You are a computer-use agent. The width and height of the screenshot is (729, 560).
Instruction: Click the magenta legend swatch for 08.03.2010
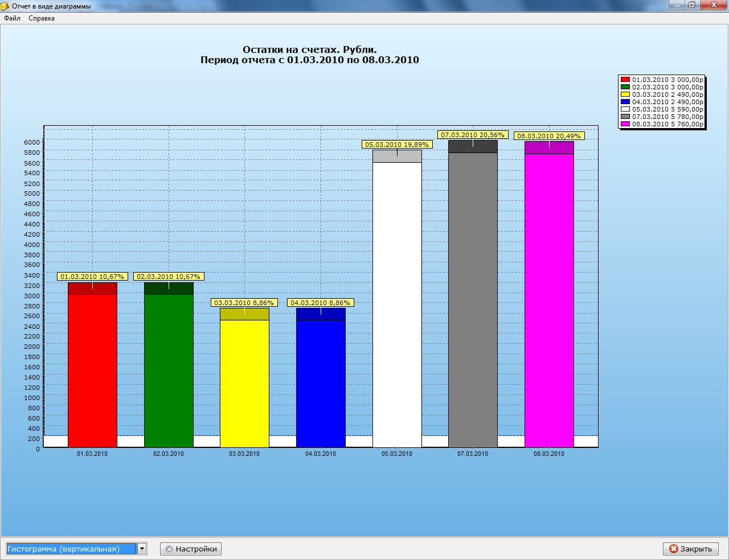point(625,124)
